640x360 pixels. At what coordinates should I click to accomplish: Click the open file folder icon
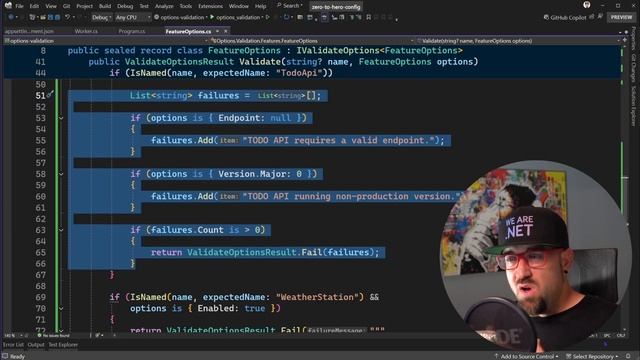[x=42, y=17]
